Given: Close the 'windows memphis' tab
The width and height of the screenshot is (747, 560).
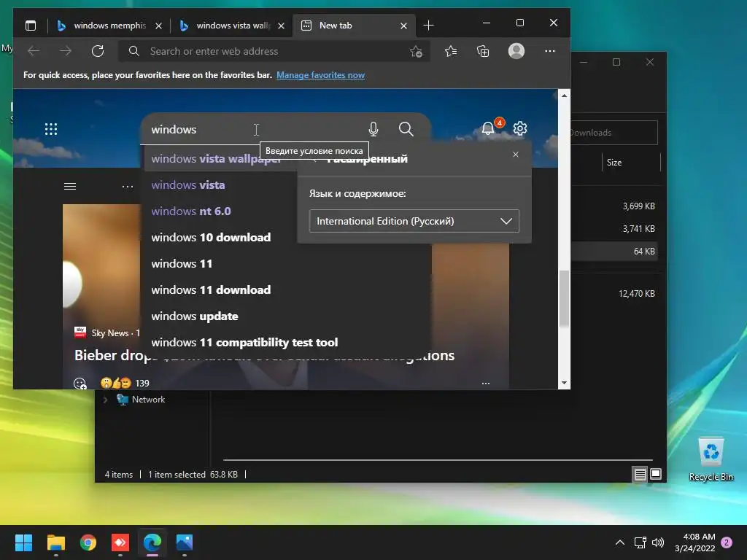Looking at the screenshot, I should click(x=158, y=26).
